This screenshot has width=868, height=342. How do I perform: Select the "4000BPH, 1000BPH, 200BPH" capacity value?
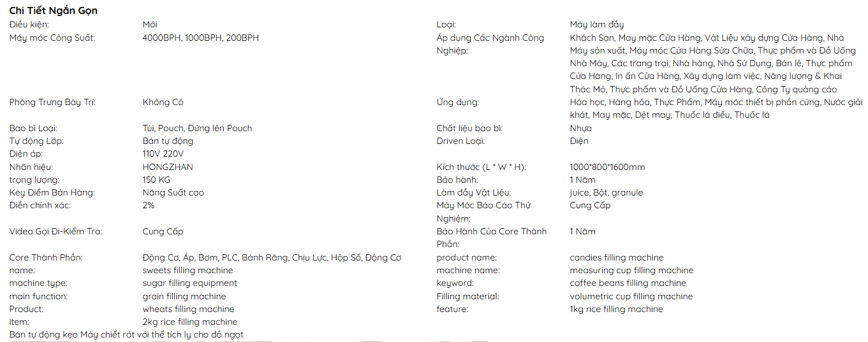point(201,38)
